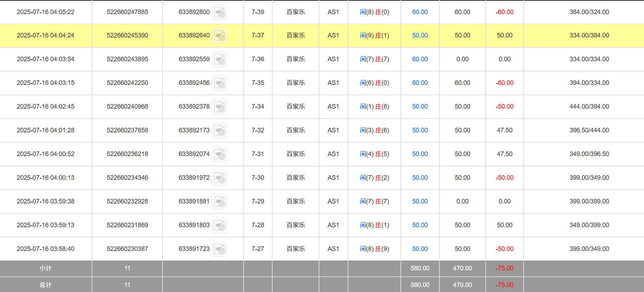Open the replay icon for 633891881
Image resolution: width=644 pixels, height=292 pixels.
point(220,202)
